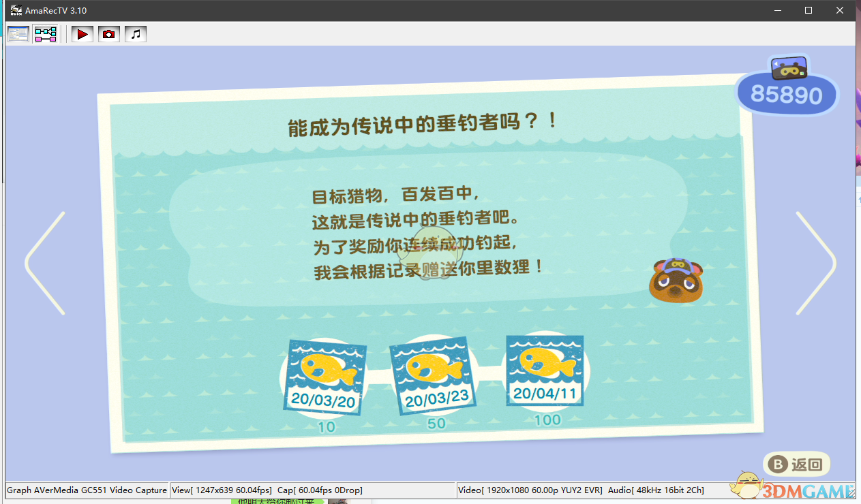The width and height of the screenshot is (861, 504).
Task: Go to previous page with left arrow
Action: coord(46,263)
